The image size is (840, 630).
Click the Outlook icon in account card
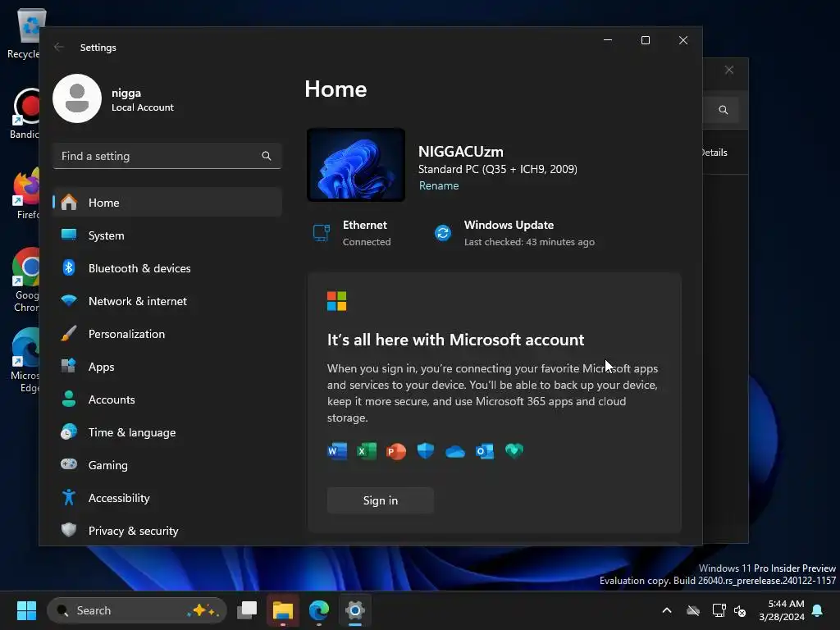(485, 451)
